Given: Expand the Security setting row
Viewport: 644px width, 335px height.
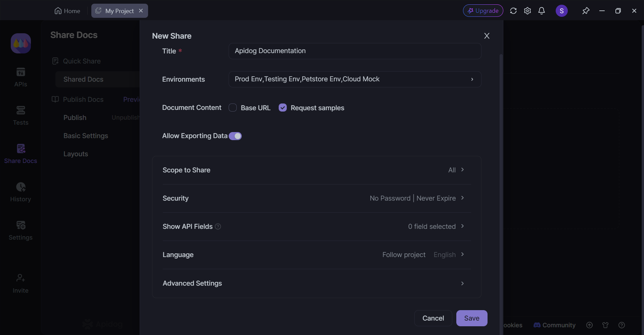Looking at the screenshot, I should (x=317, y=198).
